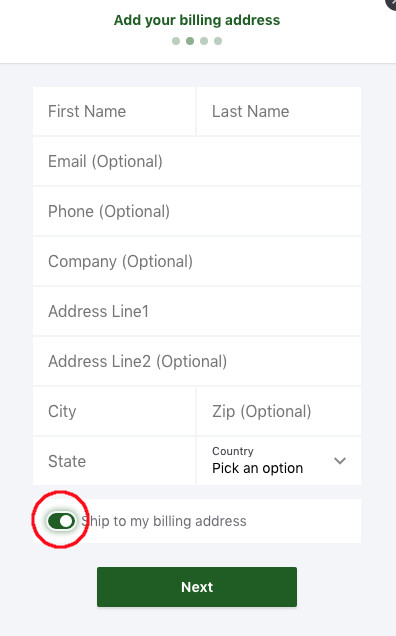396x636 pixels.
Task: Click the highlighted second progress dot
Action: (x=190, y=41)
